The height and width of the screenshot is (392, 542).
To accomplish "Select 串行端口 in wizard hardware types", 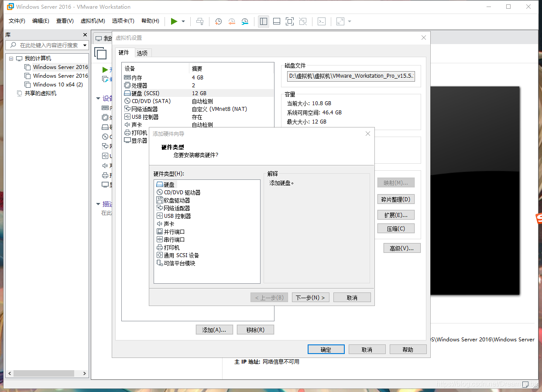I will [x=170, y=240].
